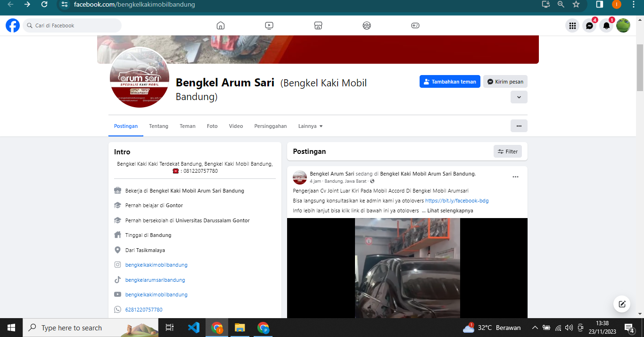This screenshot has width=644, height=337.
Task: Open the bit.ly/facebook-bdg link
Action: 457,201
